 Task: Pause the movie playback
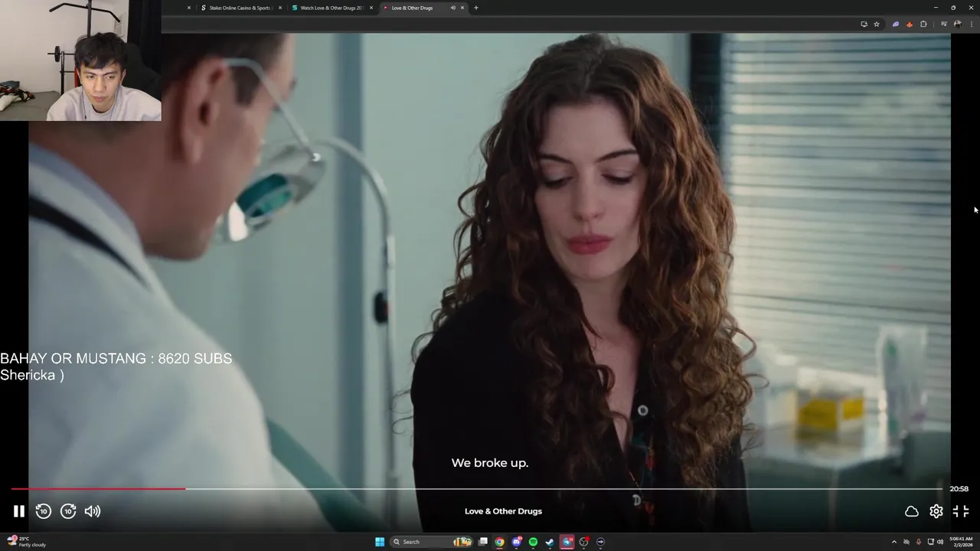coord(19,511)
